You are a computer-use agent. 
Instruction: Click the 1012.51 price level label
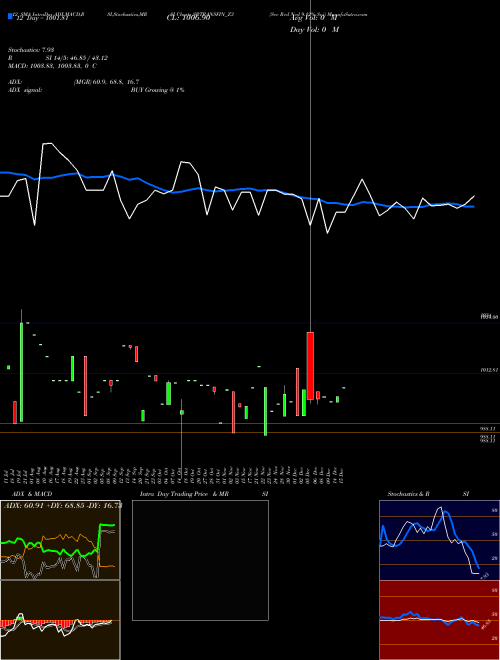click(x=489, y=370)
